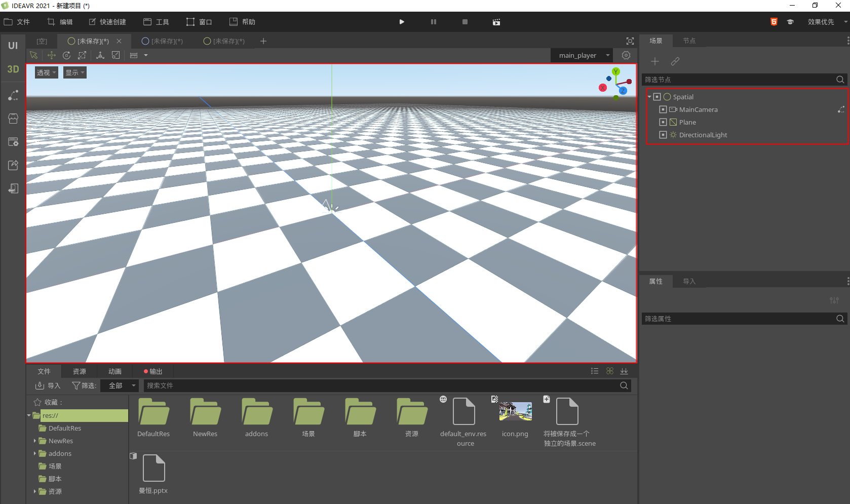Open the 窗口 menu
The image size is (850, 504).
tap(199, 22)
